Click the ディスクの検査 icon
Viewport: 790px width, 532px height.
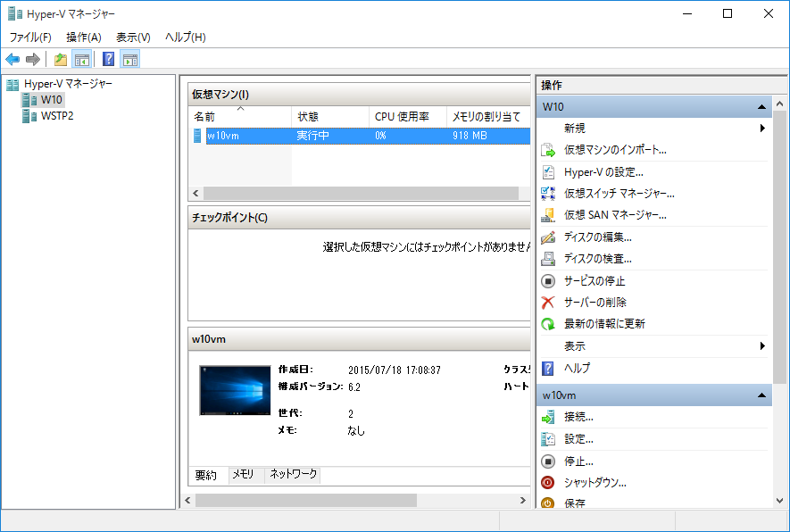[x=548, y=259]
